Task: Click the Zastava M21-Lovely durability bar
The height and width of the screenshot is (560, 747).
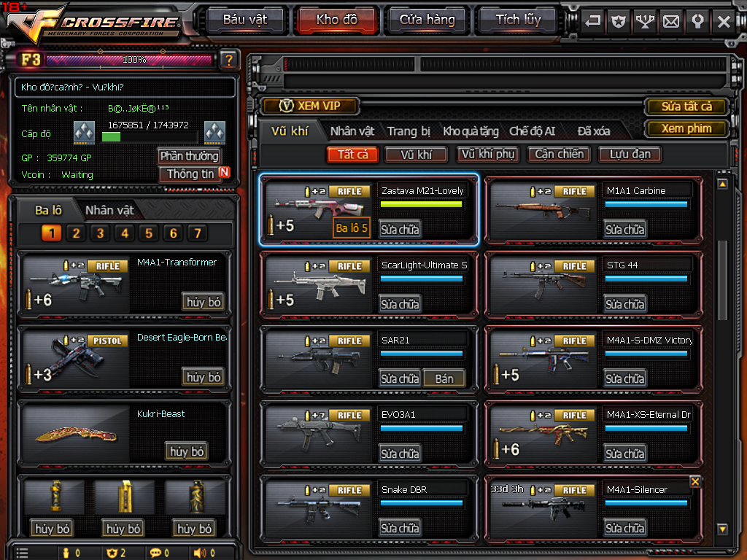Action: [421, 204]
